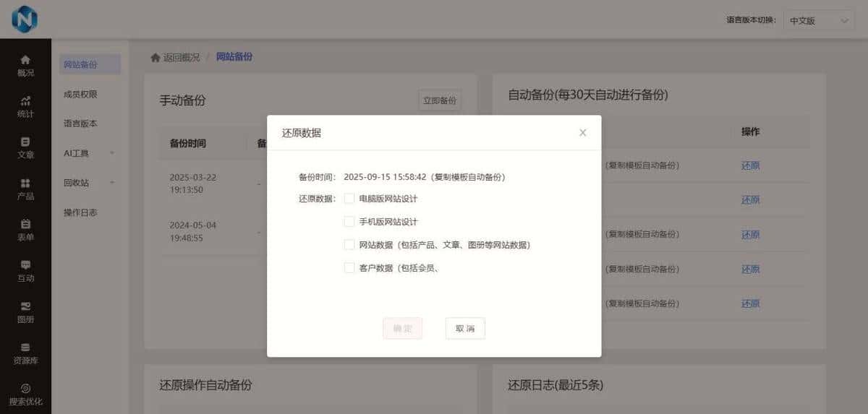Click the first 还原 link in auto backup
Viewport: 868px width, 414px height.
[x=751, y=165]
